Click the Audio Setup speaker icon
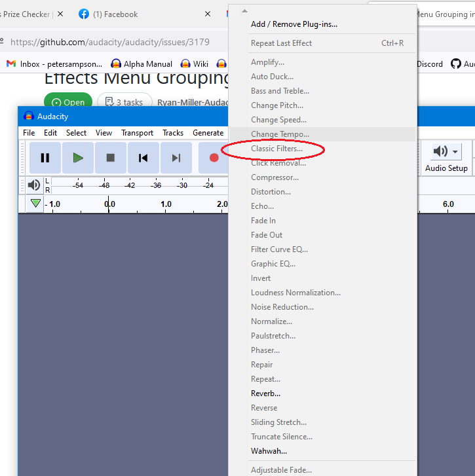 [x=440, y=151]
